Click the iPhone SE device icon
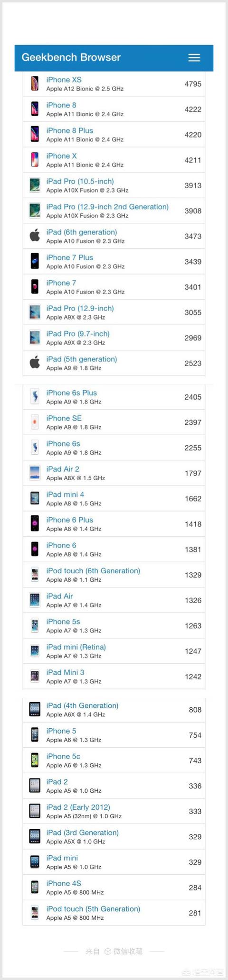This screenshot has width=228, height=980. (x=35, y=422)
